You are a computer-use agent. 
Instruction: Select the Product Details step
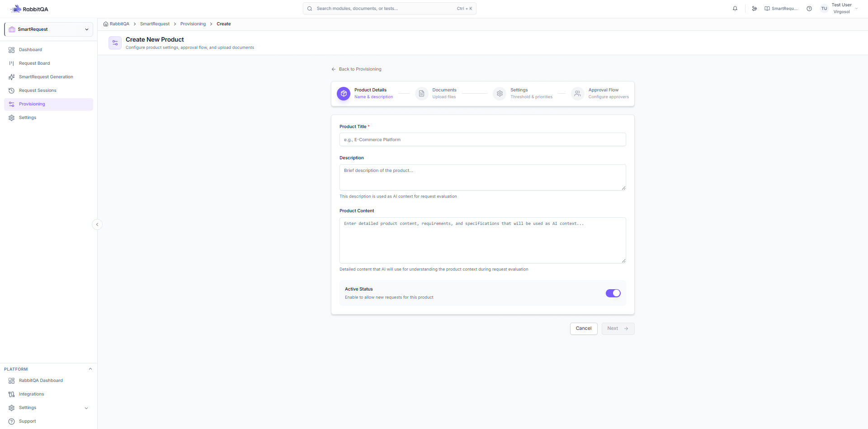[x=365, y=94]
